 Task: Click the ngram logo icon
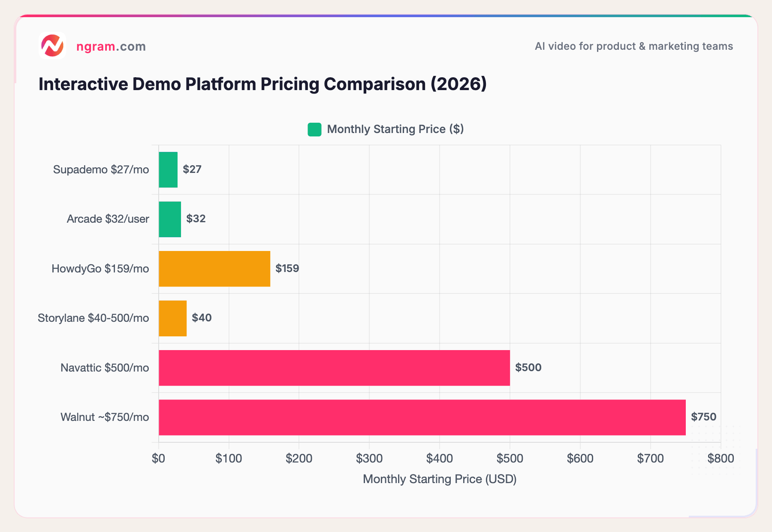click(52, 44)
